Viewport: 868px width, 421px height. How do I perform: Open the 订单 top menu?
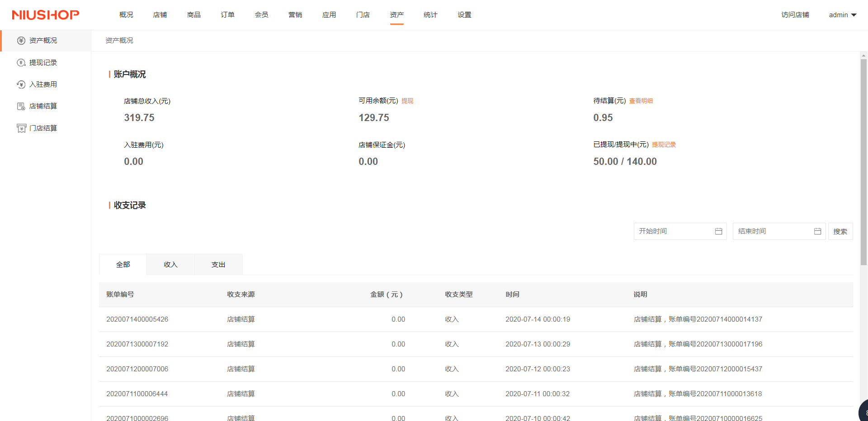(x=228, y=15)
